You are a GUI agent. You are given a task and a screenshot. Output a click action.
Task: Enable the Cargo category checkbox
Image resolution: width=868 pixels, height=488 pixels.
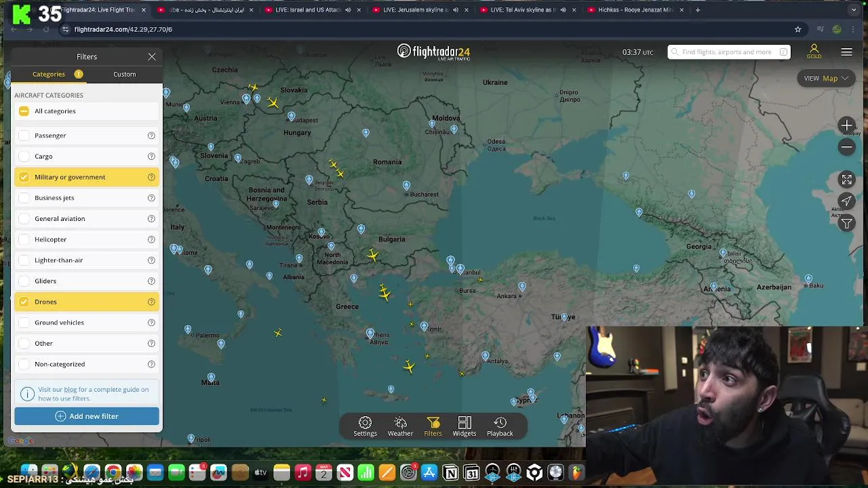pos(24,157)
